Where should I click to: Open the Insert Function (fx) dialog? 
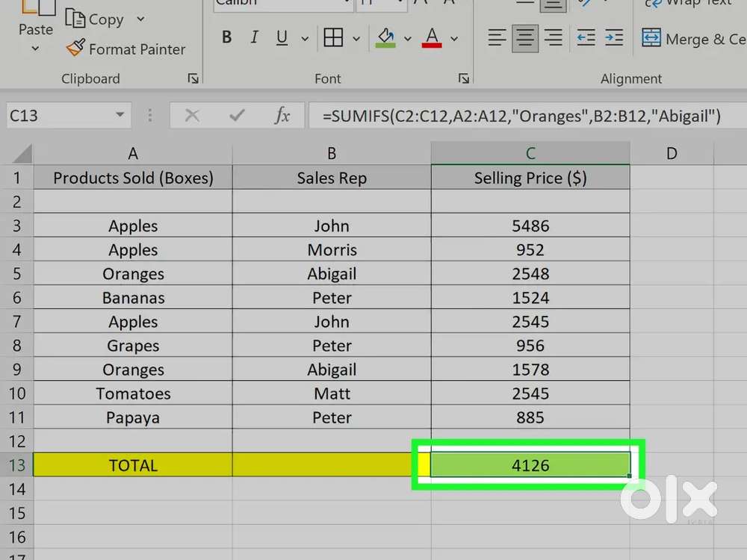282,115
